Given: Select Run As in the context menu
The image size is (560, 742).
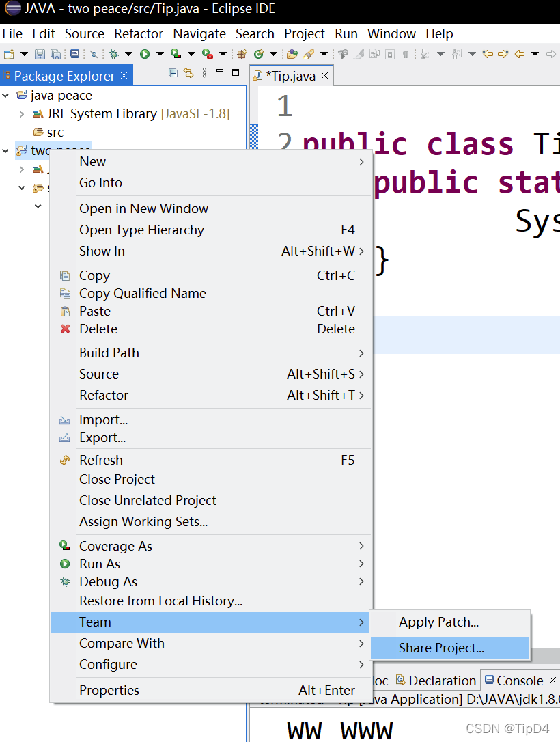Looking at the screenshot, I should pos(210,564).
